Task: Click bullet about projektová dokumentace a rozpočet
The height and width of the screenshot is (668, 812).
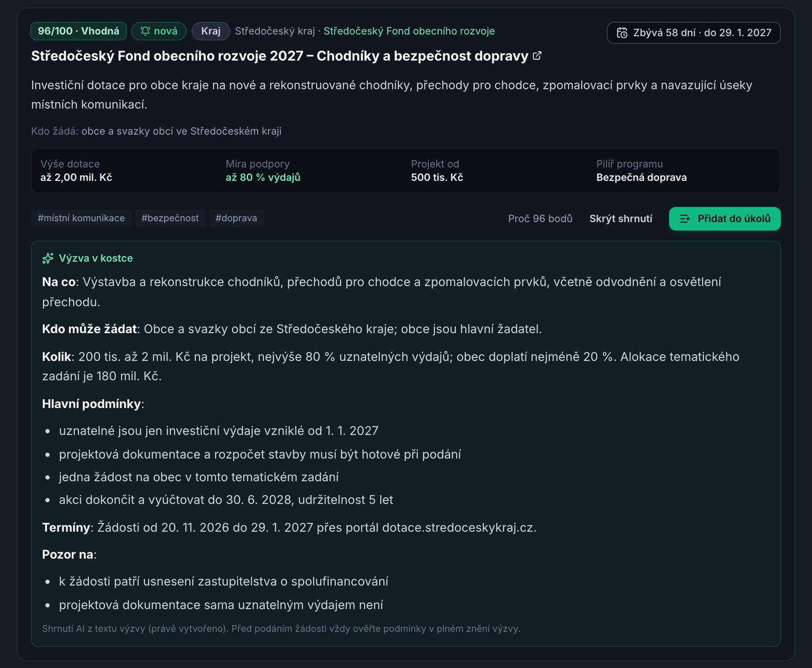Action: [x=260, y=454]
